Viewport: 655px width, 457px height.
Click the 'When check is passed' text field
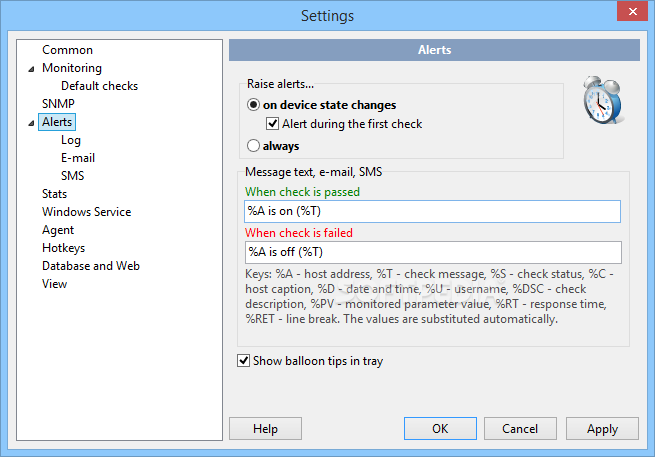432,211
